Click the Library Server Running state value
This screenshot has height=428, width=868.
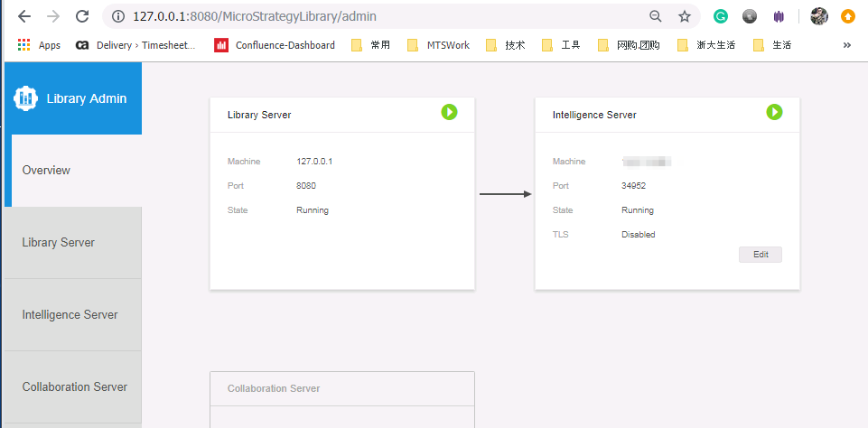313,210
